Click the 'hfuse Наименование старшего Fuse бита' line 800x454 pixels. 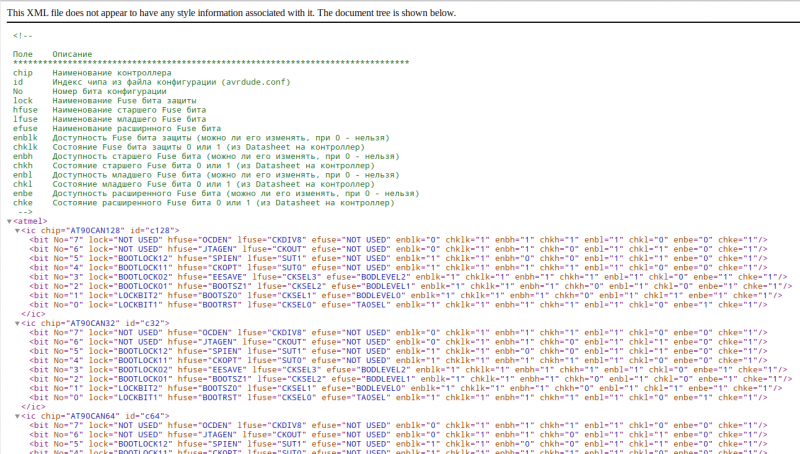point(110,110)
